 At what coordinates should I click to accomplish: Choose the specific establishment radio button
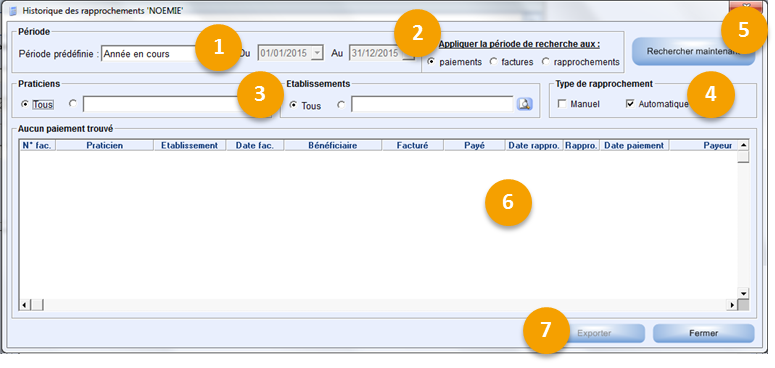point(341,105)
